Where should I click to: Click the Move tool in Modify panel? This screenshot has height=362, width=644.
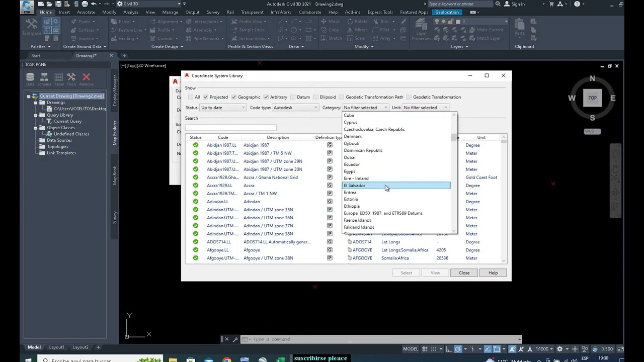click(330, 22)
